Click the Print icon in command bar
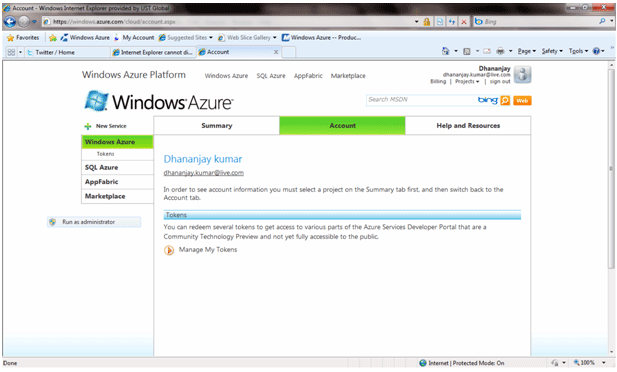The height and width of the screenshot is (372, 617). 500,51
